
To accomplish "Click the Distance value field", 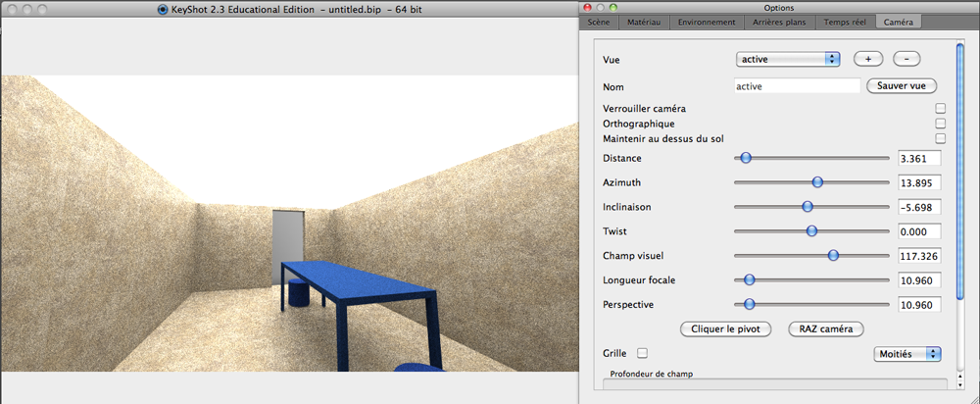I will pos(918,158).
